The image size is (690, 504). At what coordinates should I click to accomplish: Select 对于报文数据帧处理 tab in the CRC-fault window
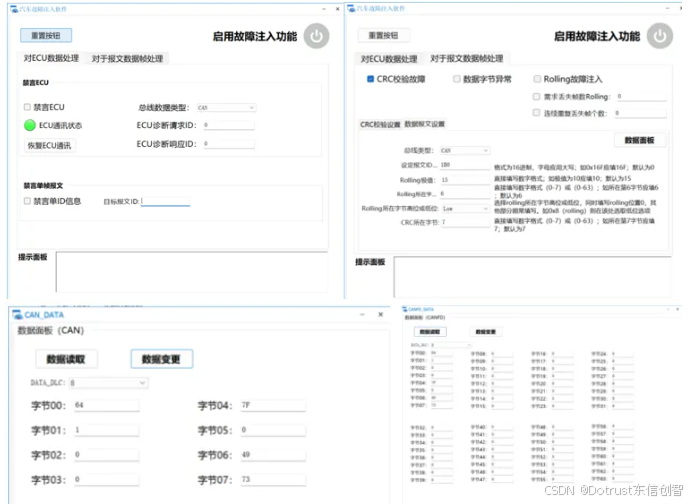[466, 58]
